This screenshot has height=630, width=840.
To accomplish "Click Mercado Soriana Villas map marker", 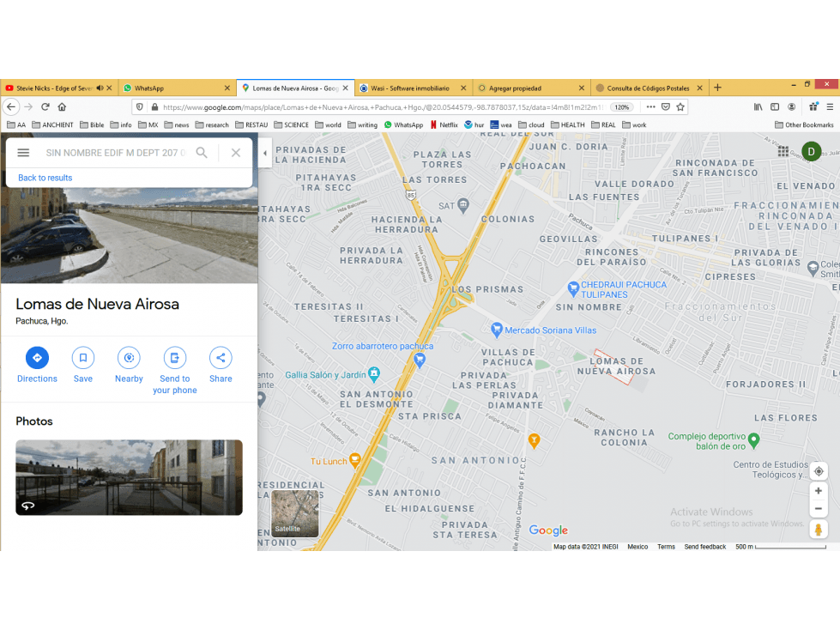I will 497,329.
